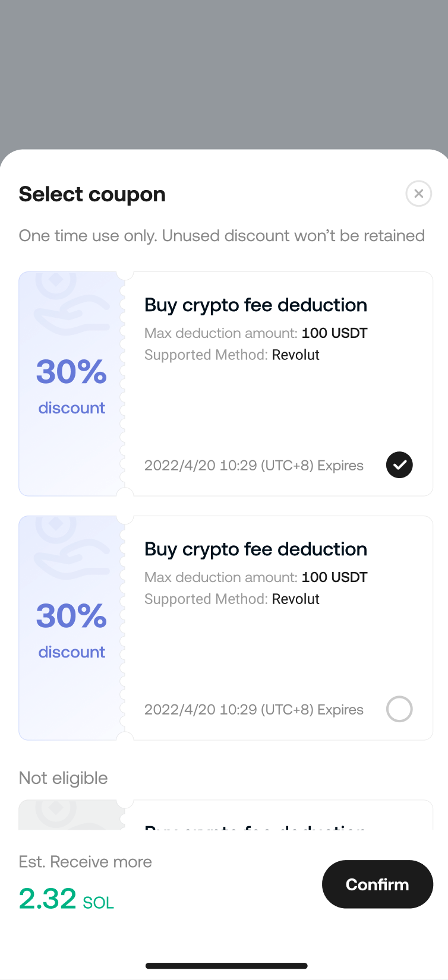Tap the first coupon's expiry date text
The width and height of the screenshot is (448, 980).
tap(254, 466)
